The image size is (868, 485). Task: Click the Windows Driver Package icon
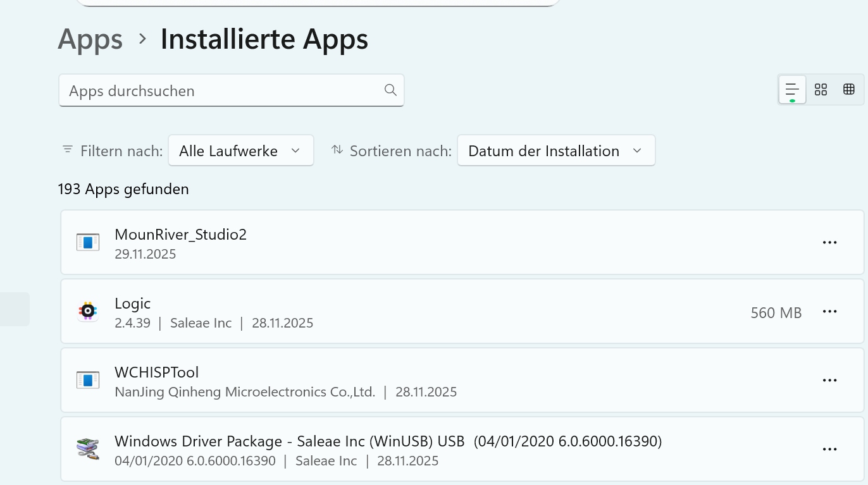[88, 449]
